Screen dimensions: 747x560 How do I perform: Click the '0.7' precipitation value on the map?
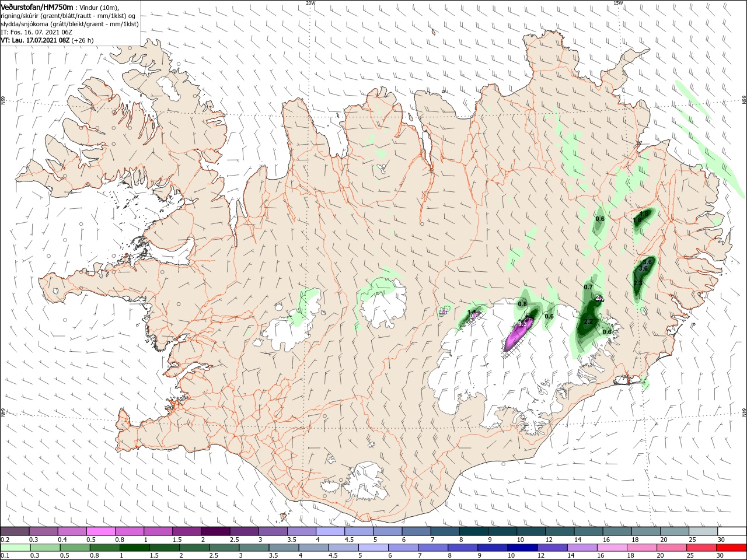588,287
